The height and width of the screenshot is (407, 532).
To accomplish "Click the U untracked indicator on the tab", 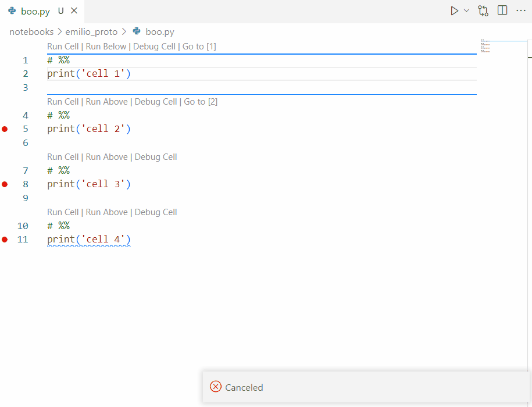I will pos(60,10).
